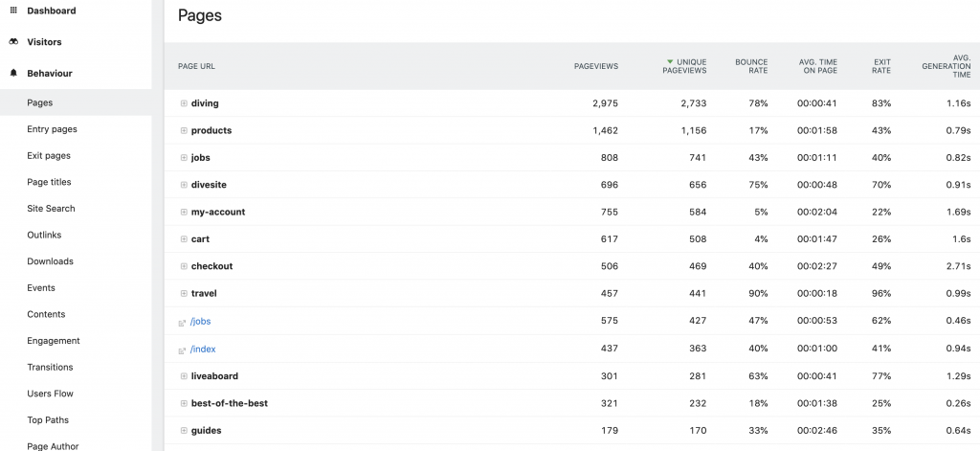Image resolution: width=980 pixels, height=451 pixels.
Task: Click the Dashboard grid icon
Action: click(x=13, y=11)
